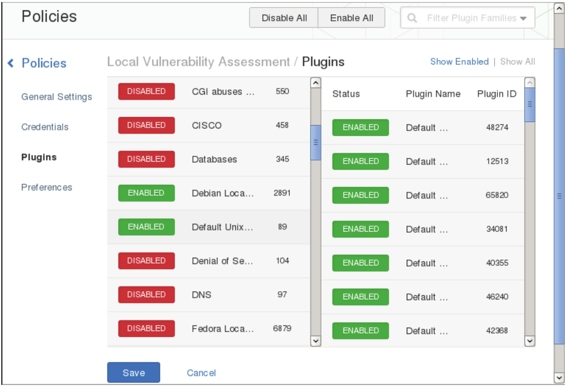Toggle status of plugin 48274
Image resolution: width=566 pixels, height=387 pixels.
point(361,127)
